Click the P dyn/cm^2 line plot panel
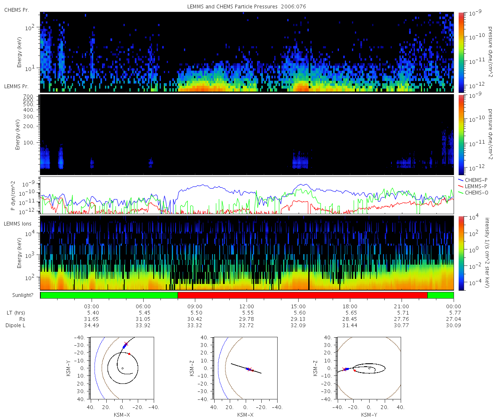The height and width of the screenshot is (420, 504). (x=247, y=195)
